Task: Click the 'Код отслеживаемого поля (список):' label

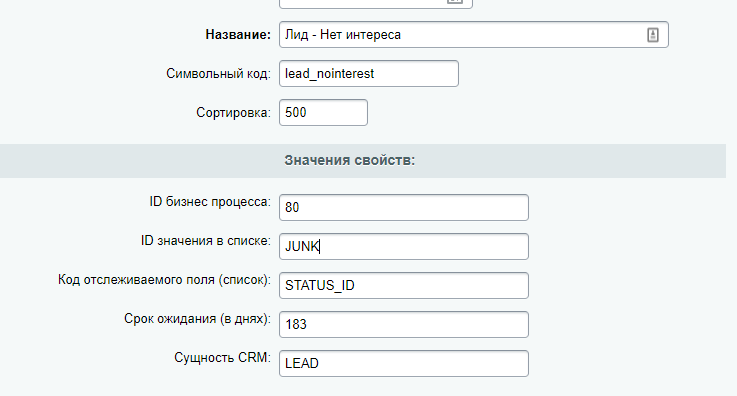Action: click(x=165, y=280)
